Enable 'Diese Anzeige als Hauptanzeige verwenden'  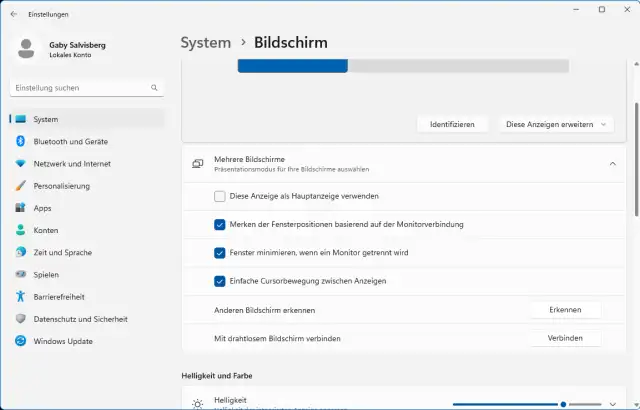click(220, 196)
